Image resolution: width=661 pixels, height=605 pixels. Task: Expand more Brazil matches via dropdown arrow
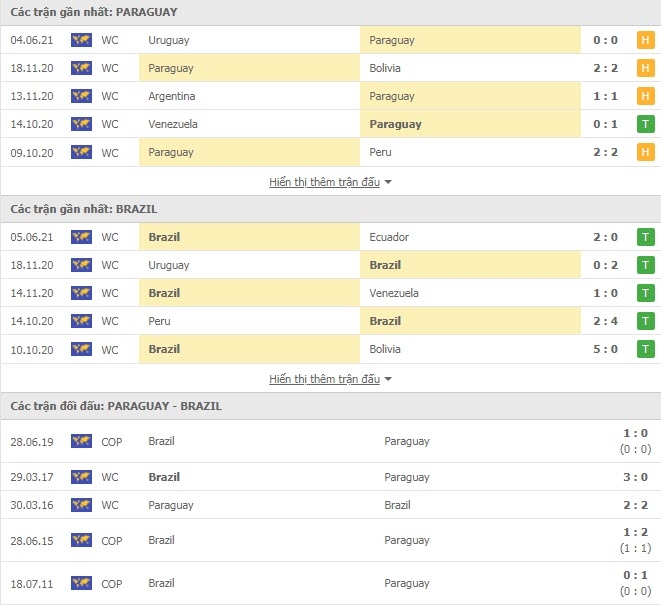click(388, 379)
